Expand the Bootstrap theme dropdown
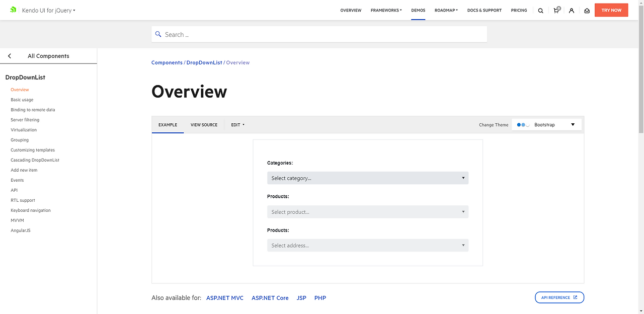Screen dimensions: 644x314 573,124
